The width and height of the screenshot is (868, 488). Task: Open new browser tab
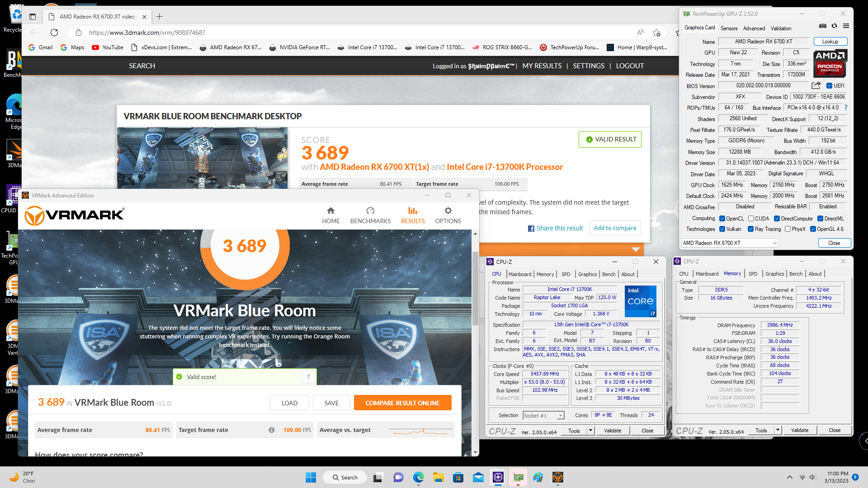[x=159, y=17]
